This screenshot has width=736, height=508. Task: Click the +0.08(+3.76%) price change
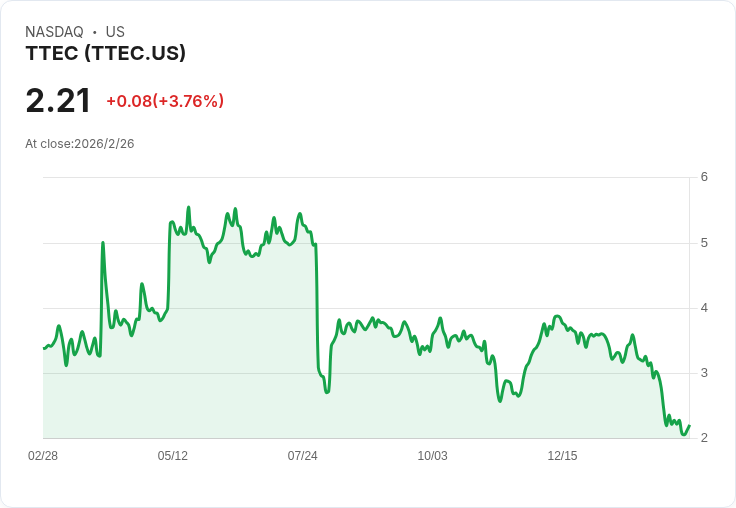pos(165,101)
